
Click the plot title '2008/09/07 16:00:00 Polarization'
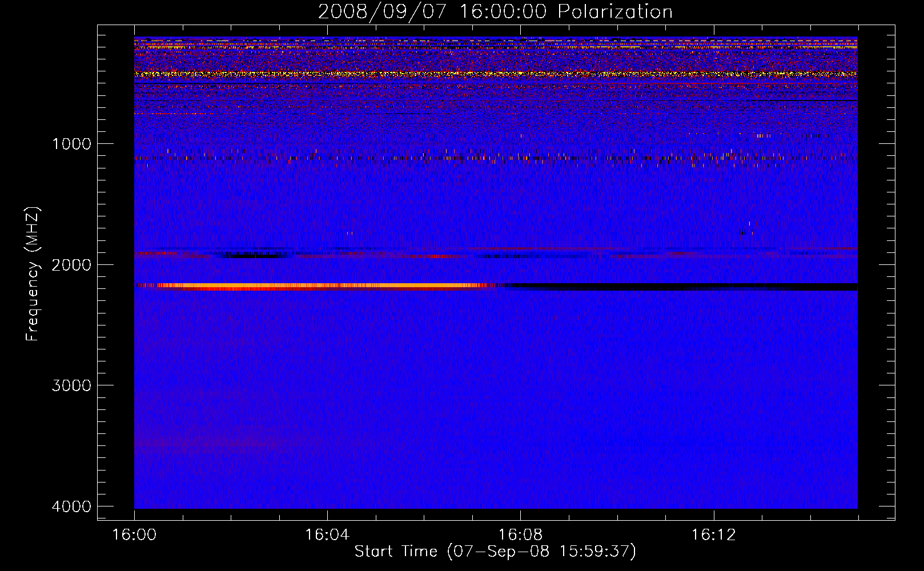tap(495, 11)
